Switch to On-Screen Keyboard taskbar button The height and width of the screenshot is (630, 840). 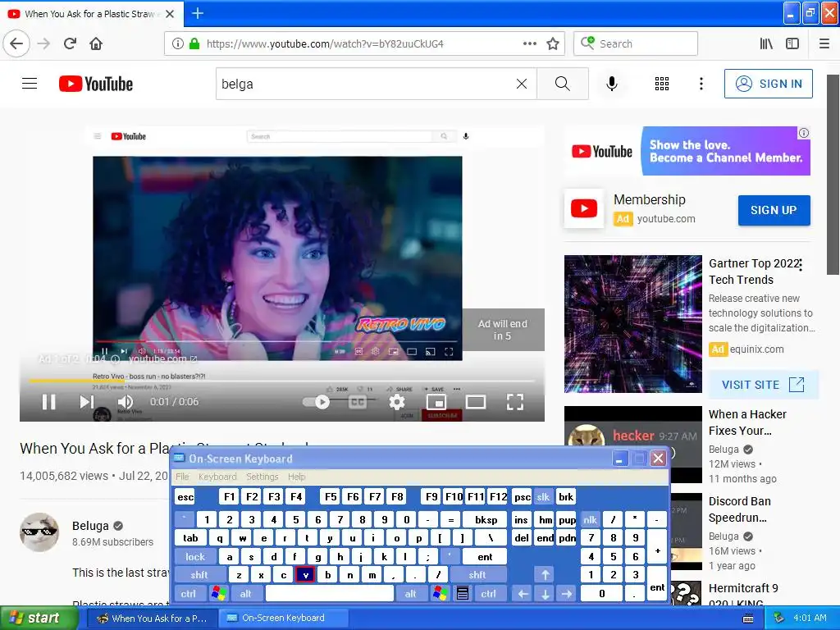(x=284, y=618)
